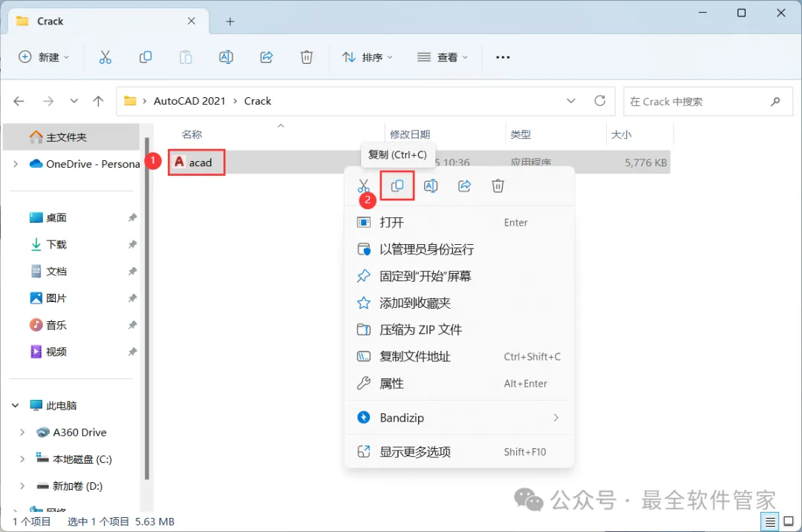Switch to large icons view in the status bar

(x=789, y=522)
